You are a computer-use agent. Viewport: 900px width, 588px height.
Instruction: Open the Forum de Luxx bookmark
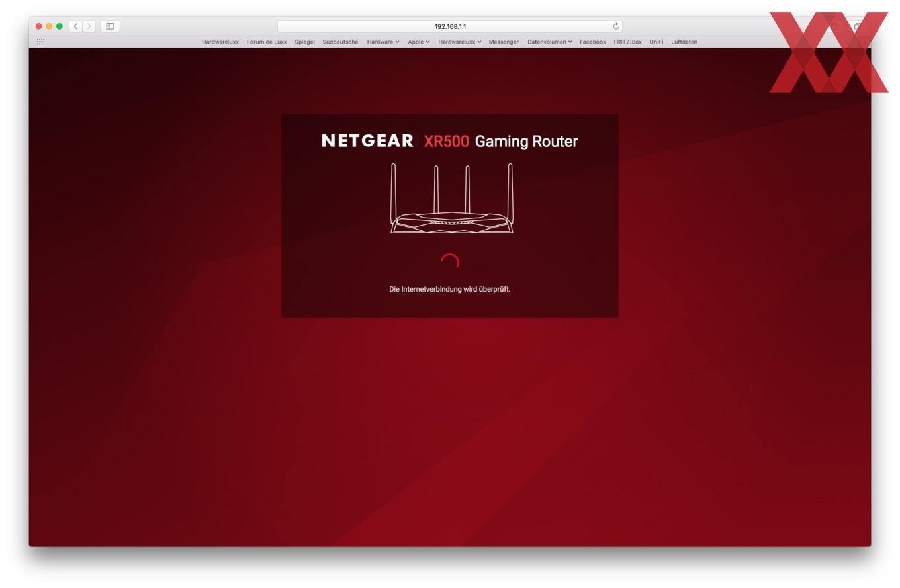tap(267, 42)
